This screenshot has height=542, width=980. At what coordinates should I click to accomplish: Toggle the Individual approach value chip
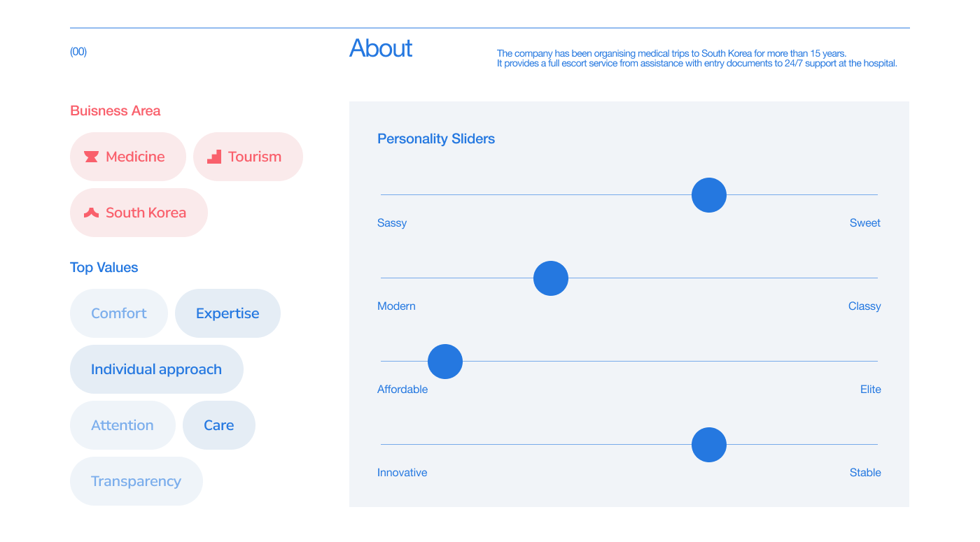click(x=156, y=369)
